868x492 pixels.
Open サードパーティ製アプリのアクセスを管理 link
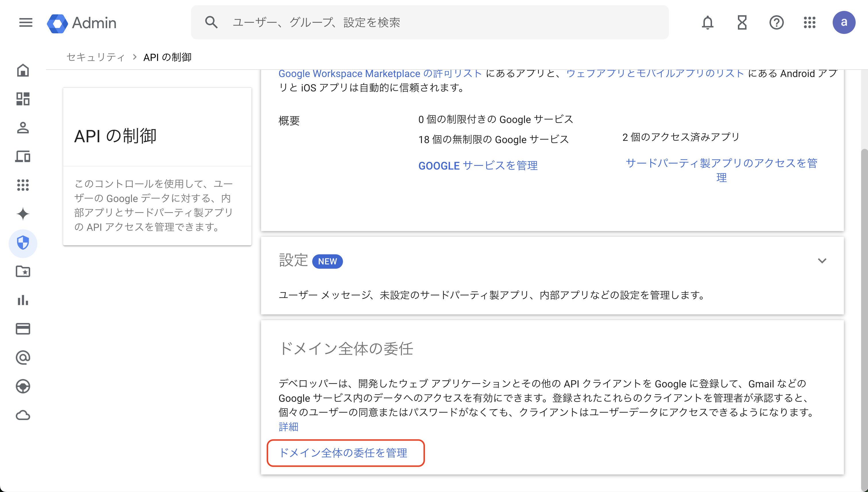tap(722, 170)
